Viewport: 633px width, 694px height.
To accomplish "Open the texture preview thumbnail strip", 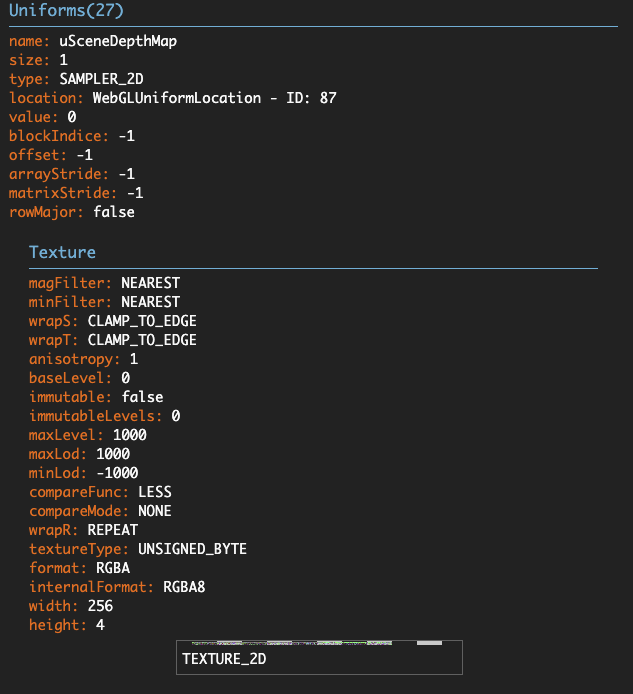I will coord(317,643).
